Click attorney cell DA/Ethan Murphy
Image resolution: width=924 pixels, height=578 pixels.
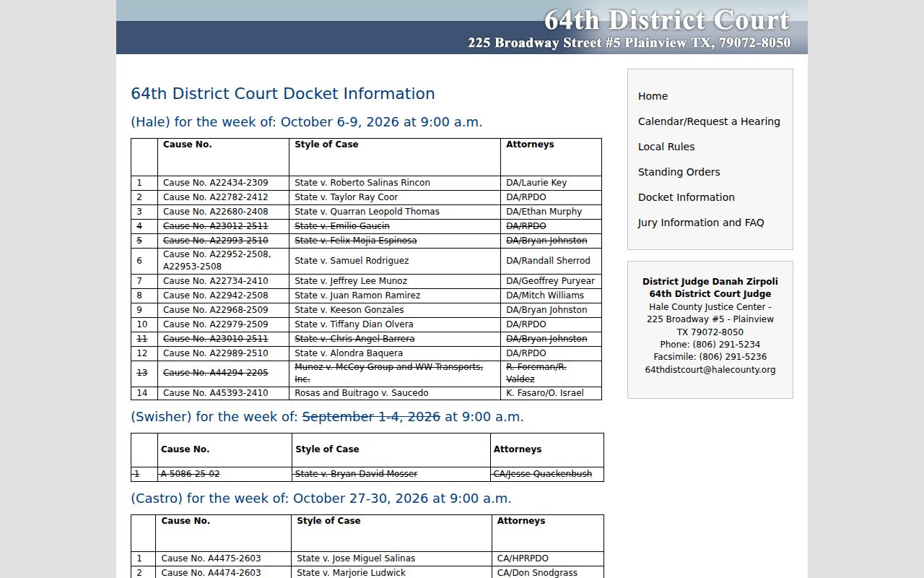[551, 212]
